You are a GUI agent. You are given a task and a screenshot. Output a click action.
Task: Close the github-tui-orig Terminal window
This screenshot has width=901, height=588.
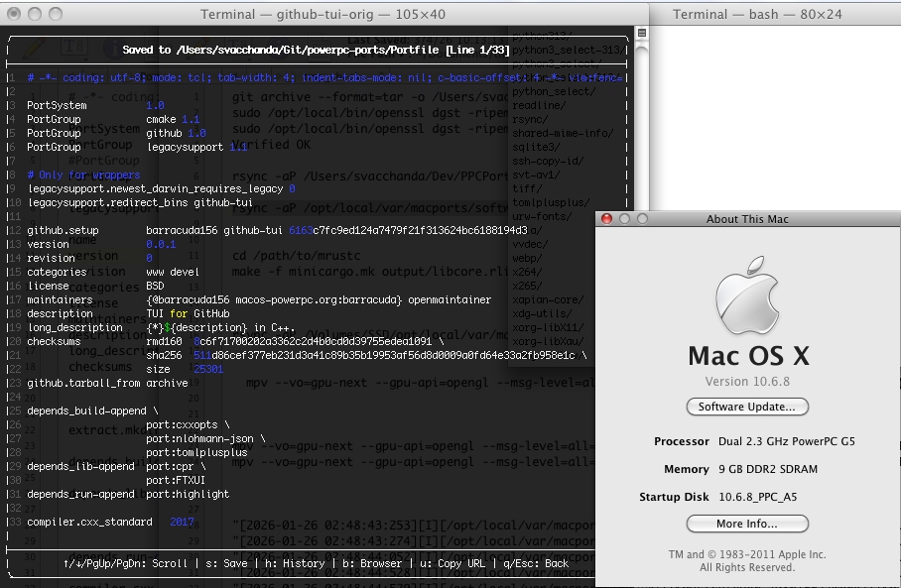[14, 14]
